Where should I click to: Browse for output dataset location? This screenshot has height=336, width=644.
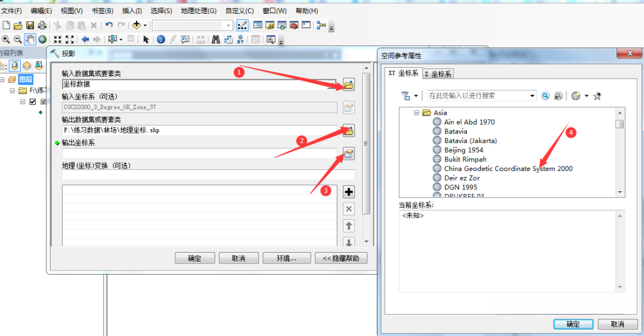(x=349, y=131)
